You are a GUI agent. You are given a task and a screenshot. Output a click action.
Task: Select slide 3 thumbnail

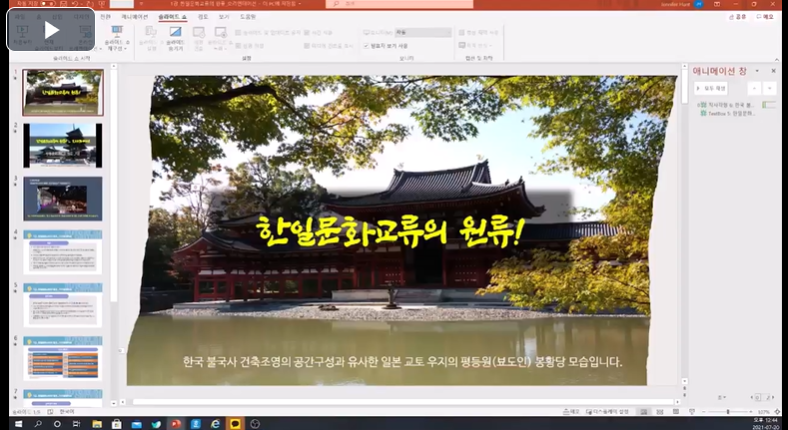click(63, 198)
